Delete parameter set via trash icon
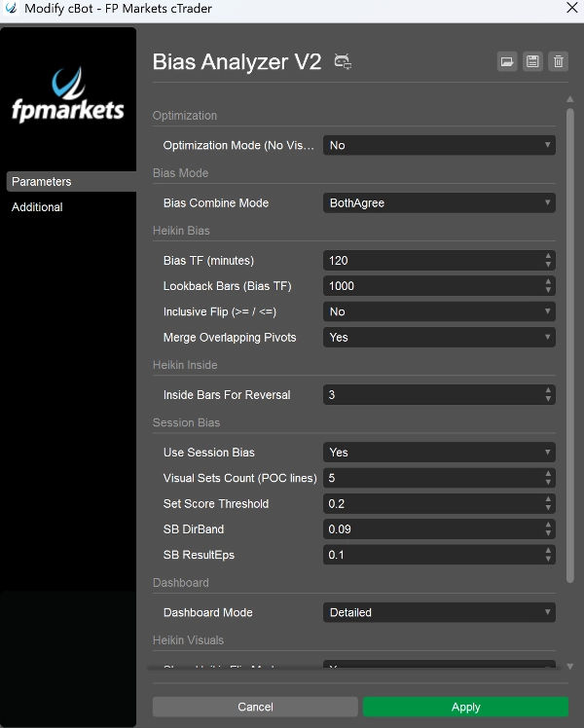584x728 pixels. (558, 61)
